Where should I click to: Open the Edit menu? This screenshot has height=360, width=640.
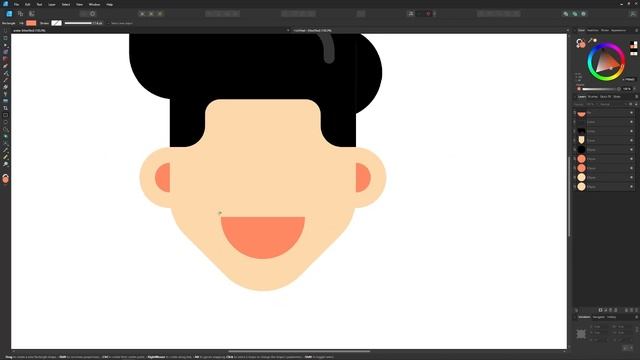[27, 4]
